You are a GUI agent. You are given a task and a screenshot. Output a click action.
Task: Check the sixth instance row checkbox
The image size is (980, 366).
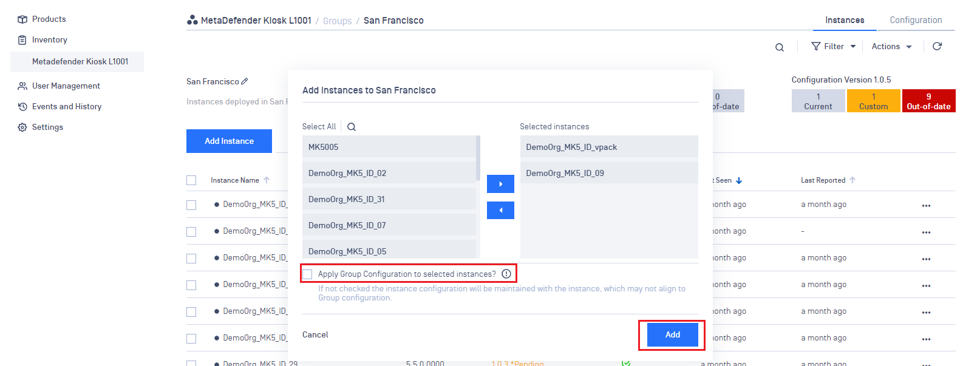[191, 339]
